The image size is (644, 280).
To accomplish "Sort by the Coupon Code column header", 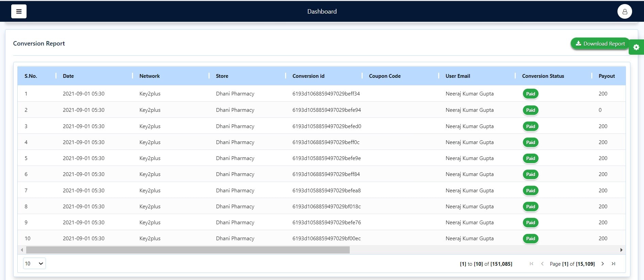I will 385,76.
